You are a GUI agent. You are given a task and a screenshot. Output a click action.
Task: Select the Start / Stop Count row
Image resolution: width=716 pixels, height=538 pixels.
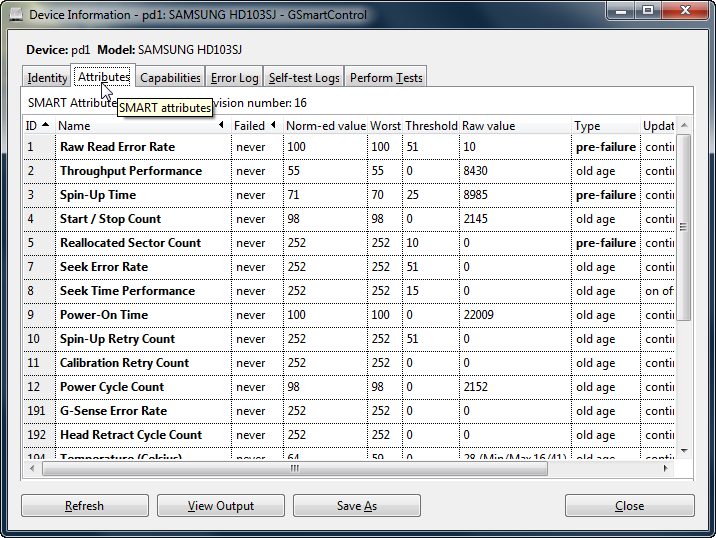click(x=349, y=219)
